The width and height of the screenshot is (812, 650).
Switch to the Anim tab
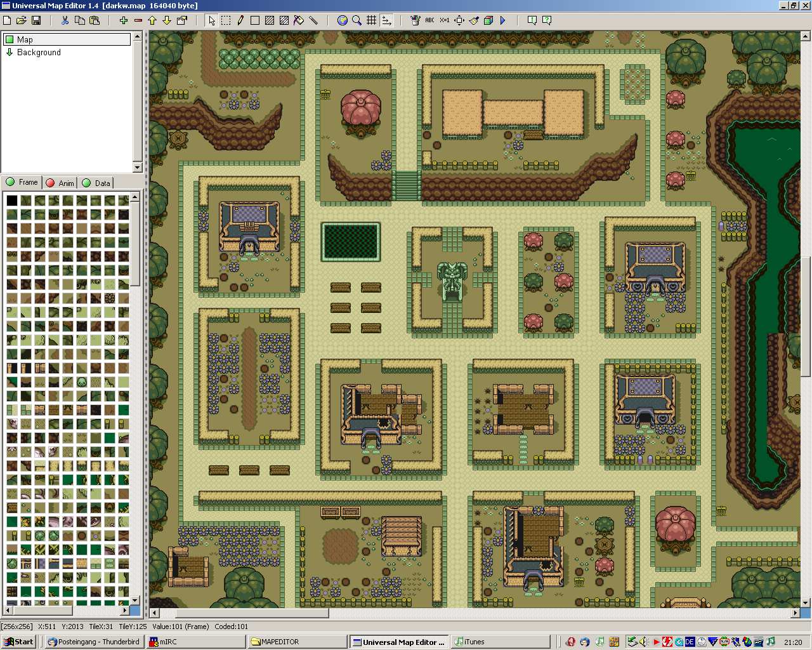(60, 183)
